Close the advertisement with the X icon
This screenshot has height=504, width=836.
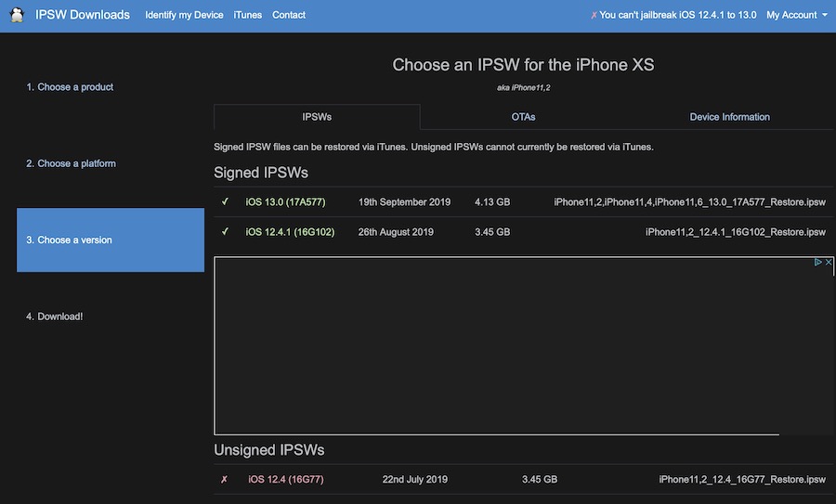pyautogui.click(x=828, y=264)
